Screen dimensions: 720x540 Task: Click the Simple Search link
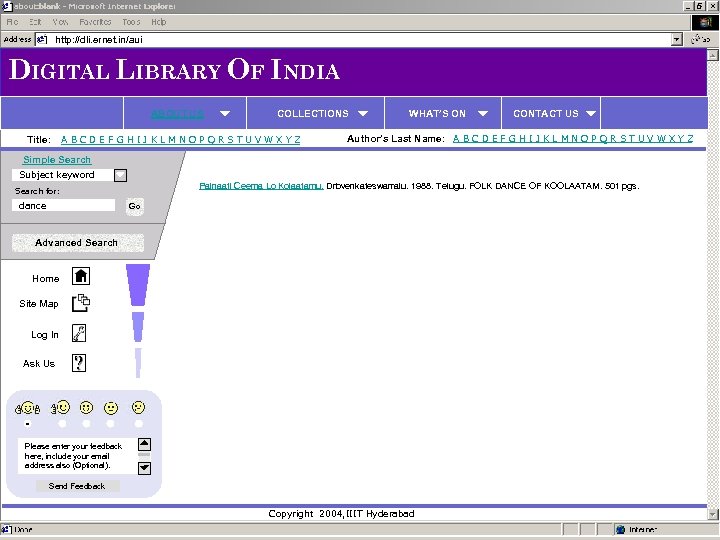click(x=57, y=159)
